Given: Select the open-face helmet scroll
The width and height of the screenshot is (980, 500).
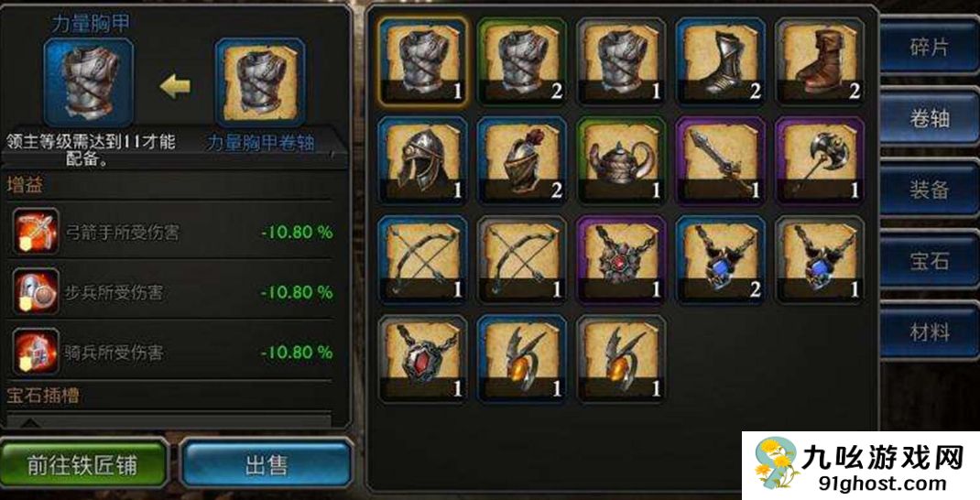Looking at the screenshot, I should pyautogui.click(x=422, y=160).
